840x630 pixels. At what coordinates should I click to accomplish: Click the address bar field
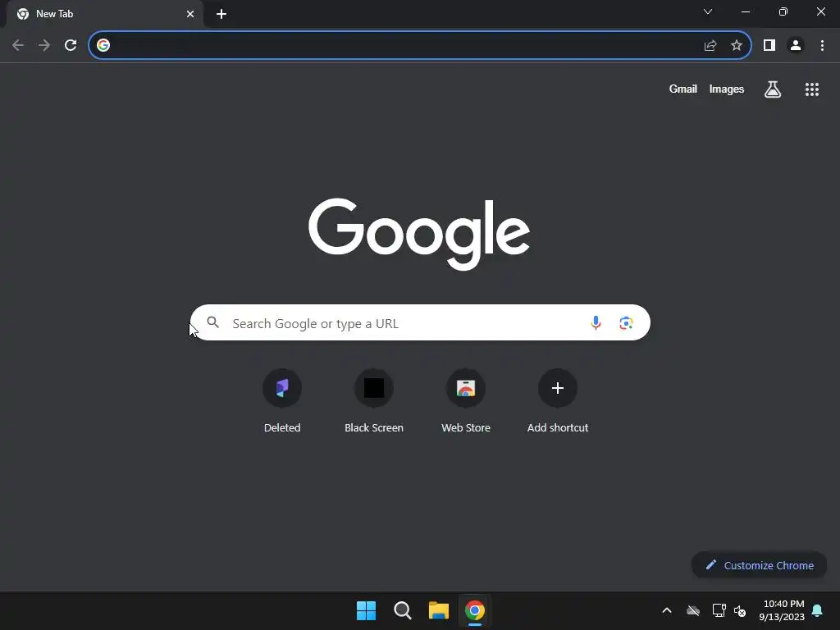tap(419, 46)
